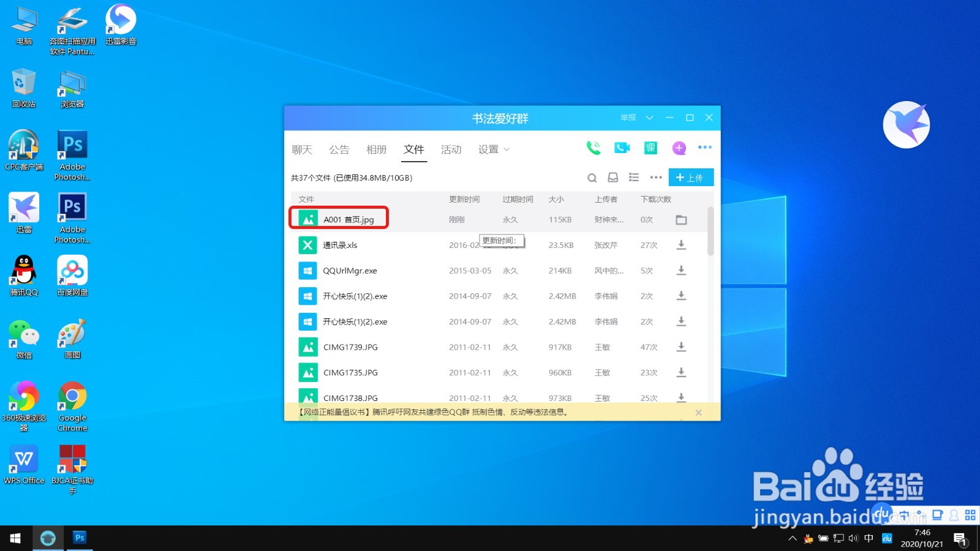Download CIMG1735.JPG
980x551 pixels.
tap(681, 372)
